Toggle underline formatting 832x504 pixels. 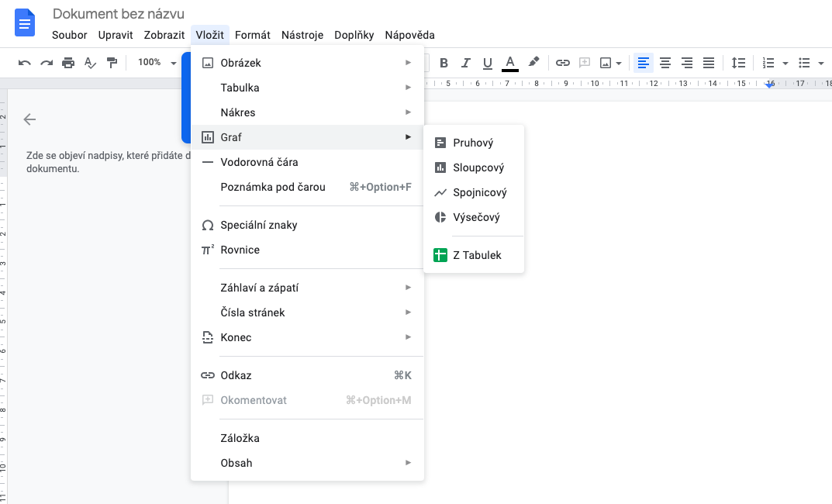[x=488, y=63]
